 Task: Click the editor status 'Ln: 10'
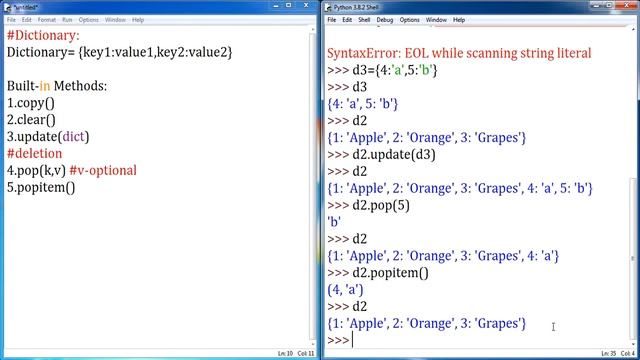coord(285,353)
